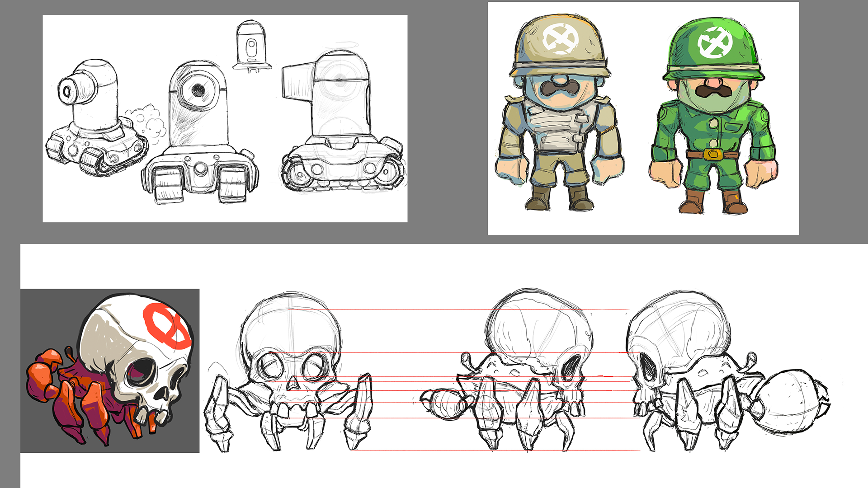Select the green soldier's gold belt buckle
868x488 pixels.
coord(713,155)
